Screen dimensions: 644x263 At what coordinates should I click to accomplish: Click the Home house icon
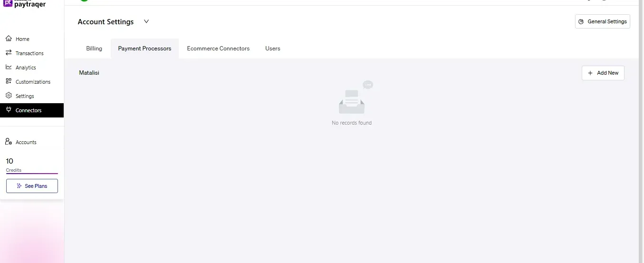click(x=9, y=39)
